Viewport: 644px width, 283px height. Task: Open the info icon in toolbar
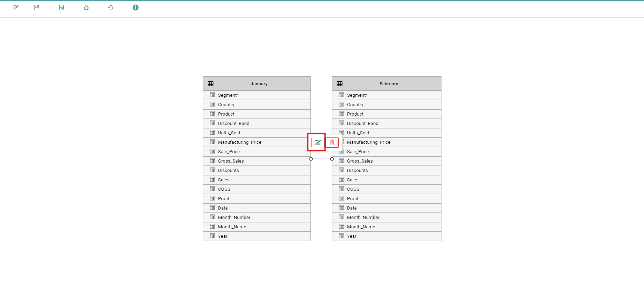136,8
